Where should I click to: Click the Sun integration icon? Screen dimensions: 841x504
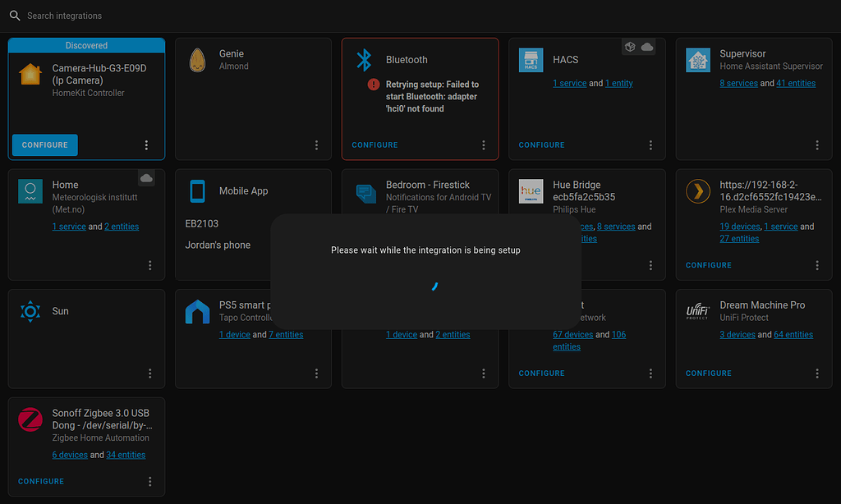(x=30, y=311)
